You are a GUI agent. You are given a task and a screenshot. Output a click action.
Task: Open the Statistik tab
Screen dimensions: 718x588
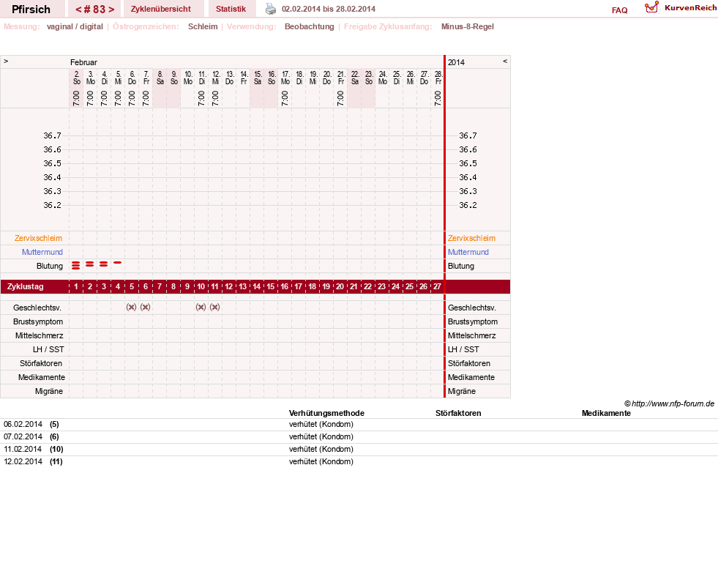[231, 9]
